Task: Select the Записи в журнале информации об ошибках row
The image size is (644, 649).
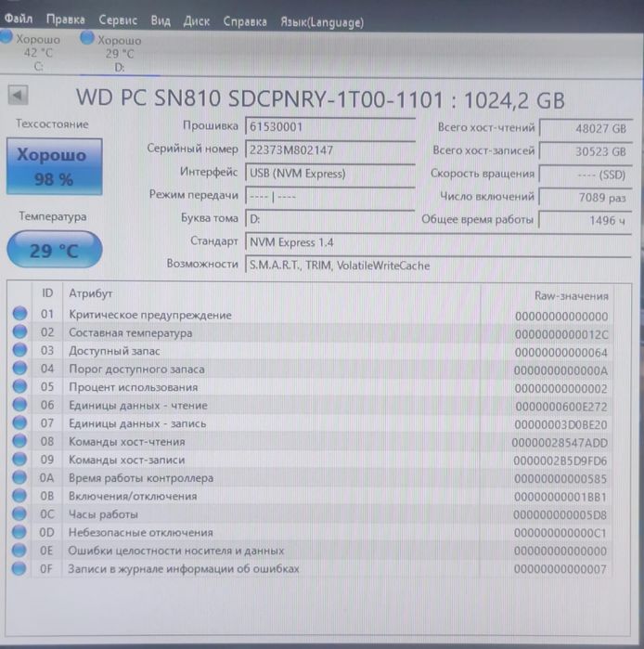Action: click(311, 569)
